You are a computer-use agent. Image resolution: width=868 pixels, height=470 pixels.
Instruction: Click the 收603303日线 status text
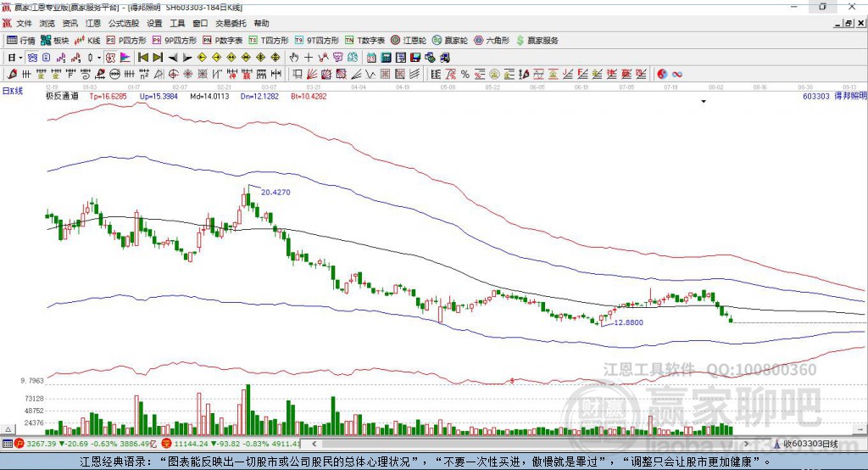click(810, 444)
